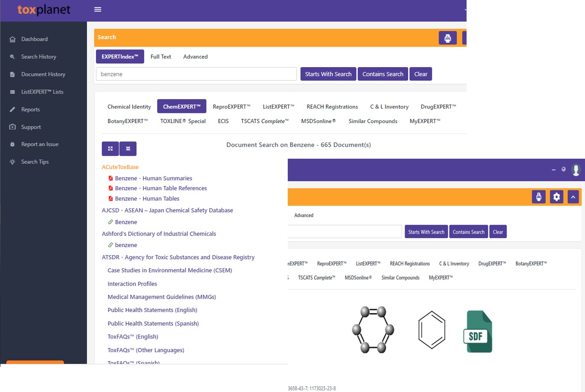
Task: Click print icon in second window header
Action: pos(538,197)
